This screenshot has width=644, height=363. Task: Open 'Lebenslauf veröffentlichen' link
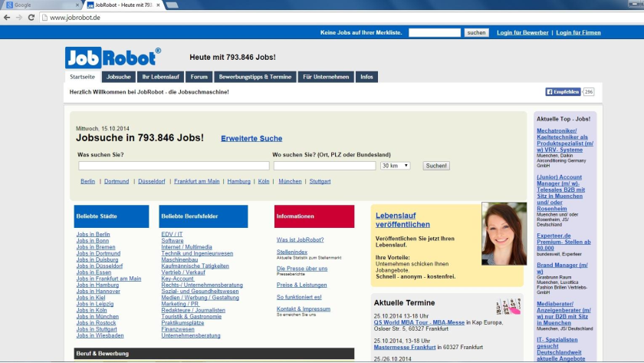click(x=402, y=220)
